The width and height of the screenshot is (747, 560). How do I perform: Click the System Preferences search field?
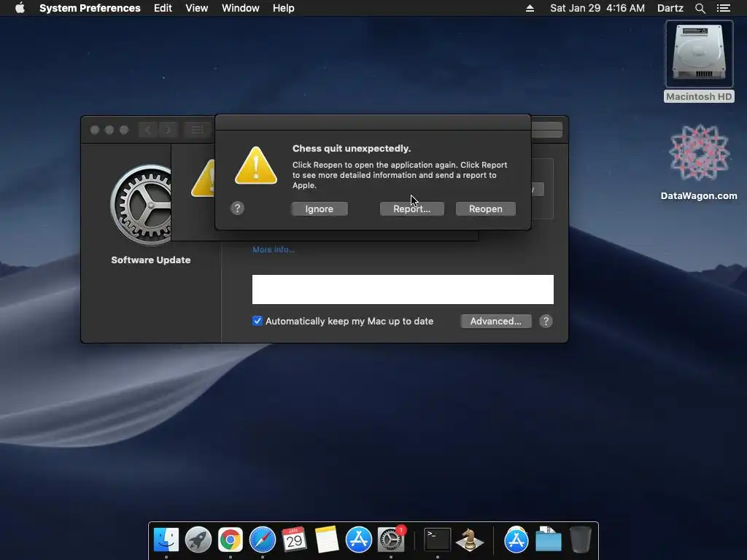547,130
